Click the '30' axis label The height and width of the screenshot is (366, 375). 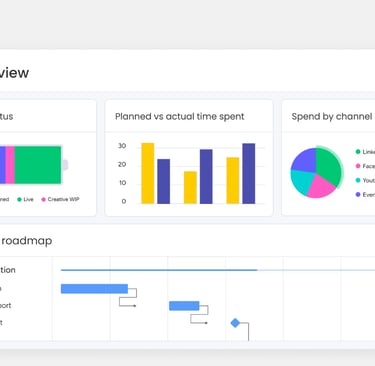[122, 146]
